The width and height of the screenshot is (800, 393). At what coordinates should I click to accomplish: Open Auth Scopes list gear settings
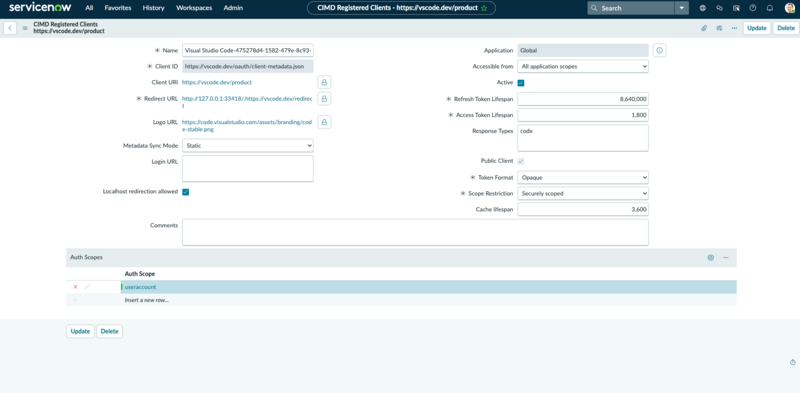pyautogui.click(x=710, y=258)
